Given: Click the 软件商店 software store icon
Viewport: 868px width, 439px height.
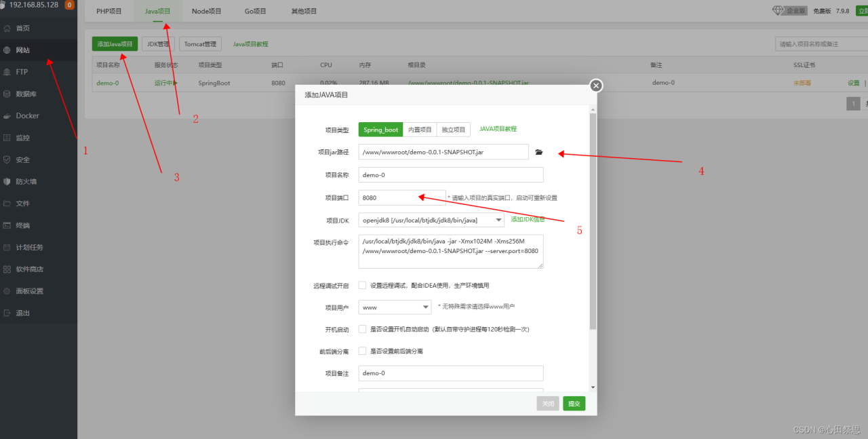Looking at the screenshot, I should click(7, 269).
